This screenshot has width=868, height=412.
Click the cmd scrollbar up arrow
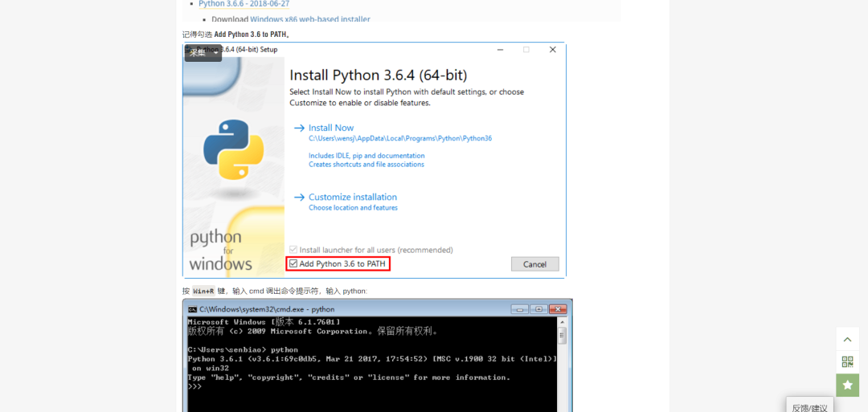(x=563, y=323)
